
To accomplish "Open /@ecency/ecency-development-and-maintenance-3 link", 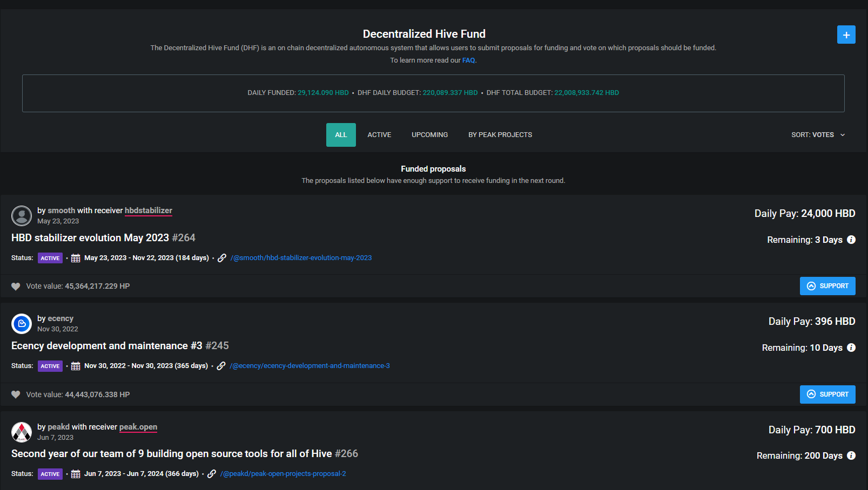I will click(309, 366).
